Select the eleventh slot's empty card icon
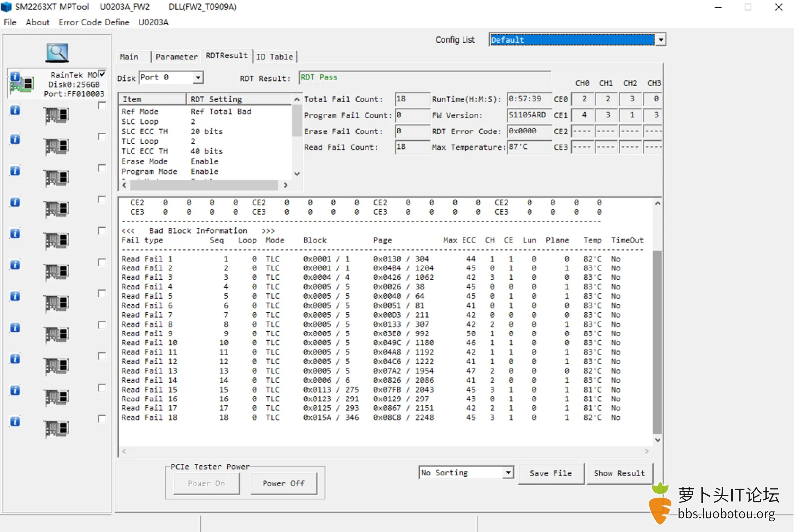Screen dimensions: 794x532 [x=57, y=398]
